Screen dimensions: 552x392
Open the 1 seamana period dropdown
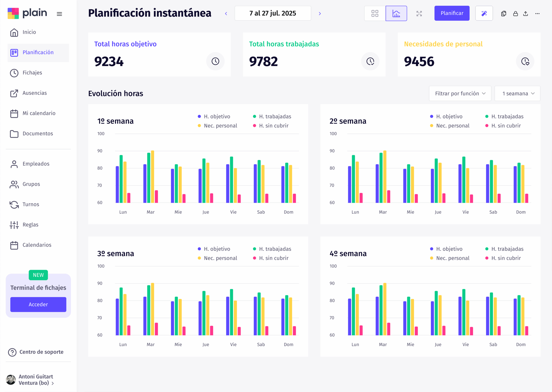[x=517, y=93]
